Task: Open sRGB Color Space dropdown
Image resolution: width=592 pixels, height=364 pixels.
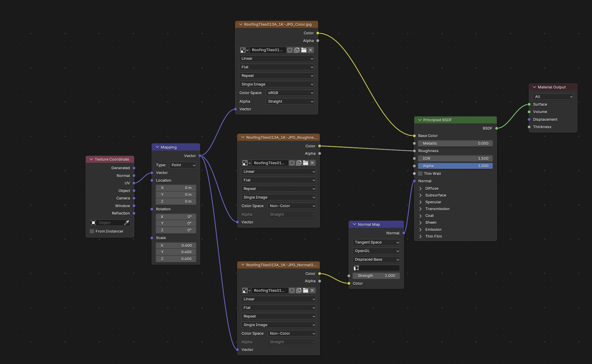Action: click(x=290, y=93)
